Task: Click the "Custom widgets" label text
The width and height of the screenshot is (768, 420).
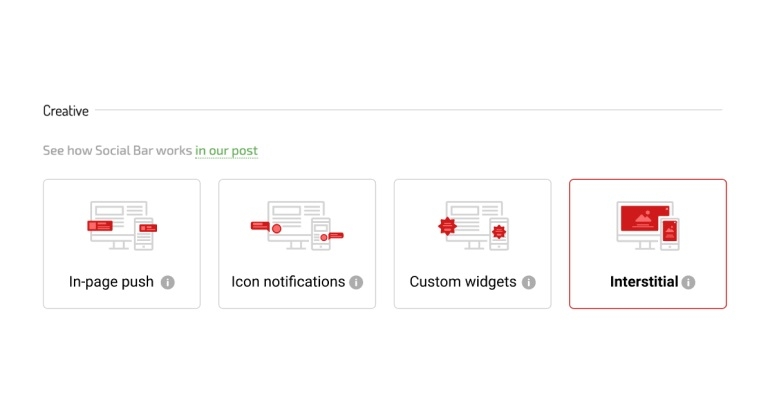Action: (x=463, y=282)
